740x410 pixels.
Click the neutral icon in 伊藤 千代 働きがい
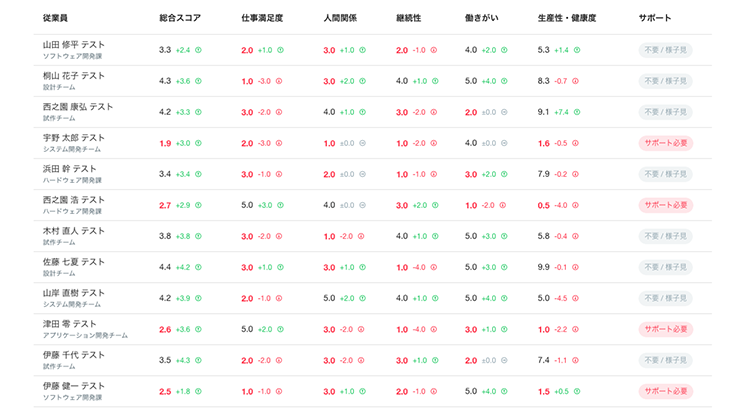coord(504,360)
